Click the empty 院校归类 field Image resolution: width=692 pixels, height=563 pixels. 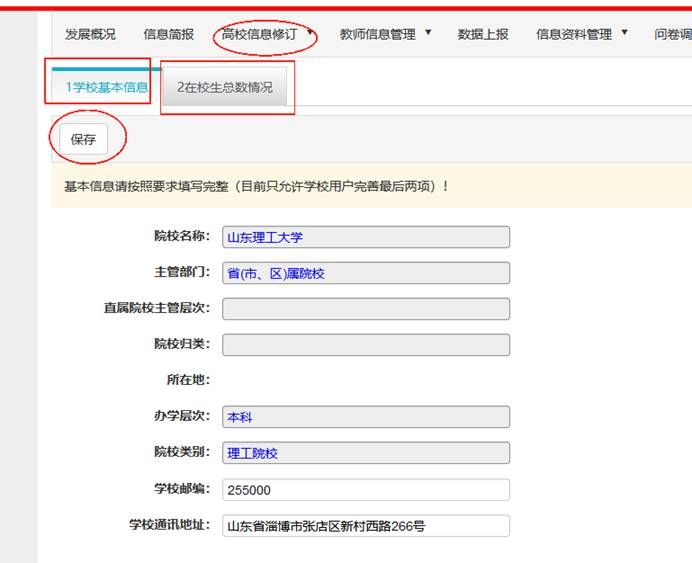[365, 345]
